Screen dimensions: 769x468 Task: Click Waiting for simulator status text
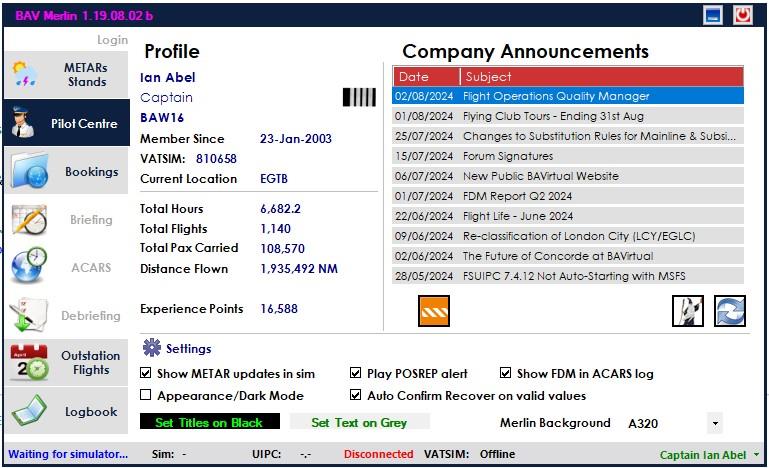click(68, 454)
